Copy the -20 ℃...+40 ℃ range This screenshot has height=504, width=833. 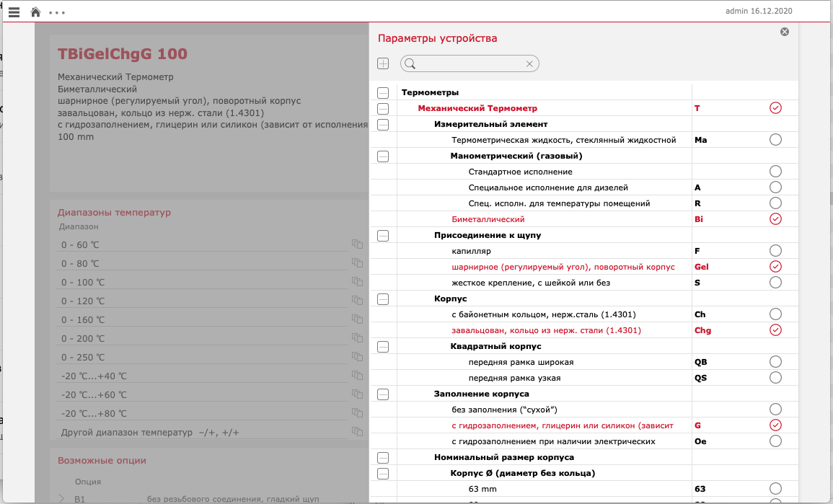click(x=357, y=376)
